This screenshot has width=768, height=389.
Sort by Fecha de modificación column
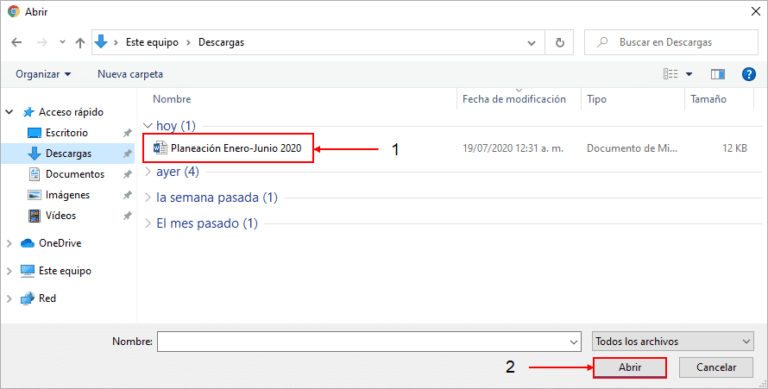[514, 99]
